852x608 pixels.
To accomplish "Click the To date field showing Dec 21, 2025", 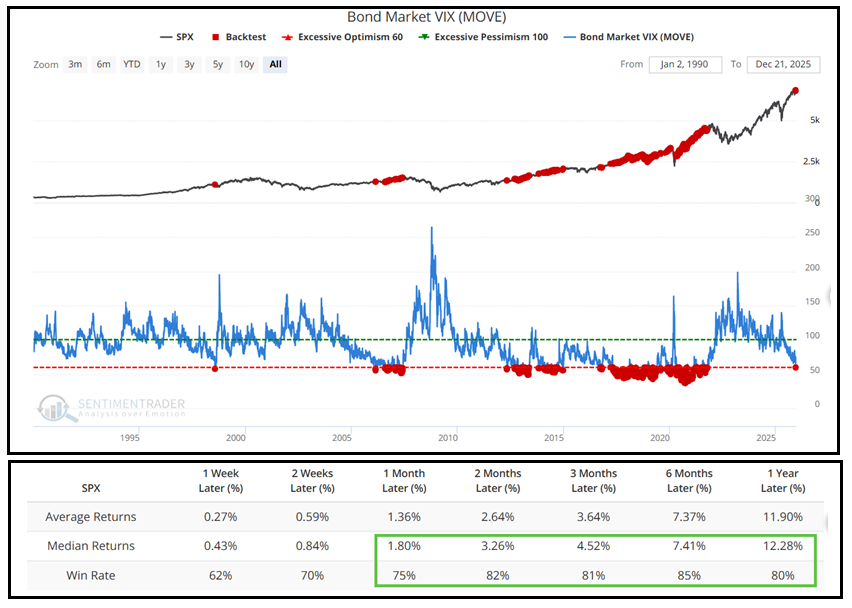I will pos(783,64).
